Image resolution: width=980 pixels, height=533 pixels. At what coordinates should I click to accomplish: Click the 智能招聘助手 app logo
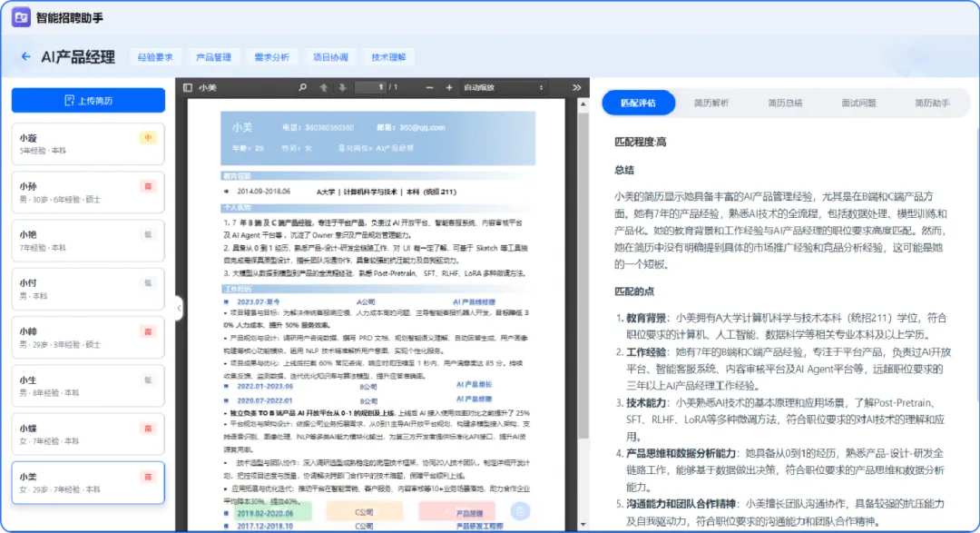tap(22, 17)
